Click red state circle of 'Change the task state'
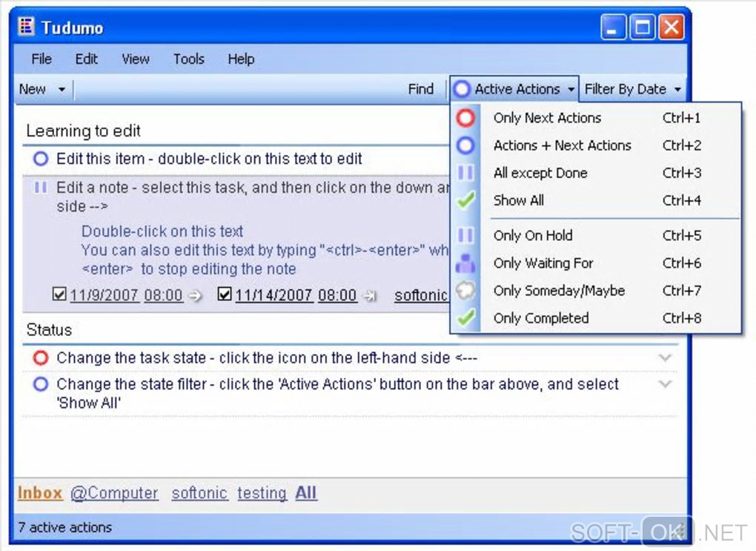This screenshot has height=551, width=756. coord(41,358)
